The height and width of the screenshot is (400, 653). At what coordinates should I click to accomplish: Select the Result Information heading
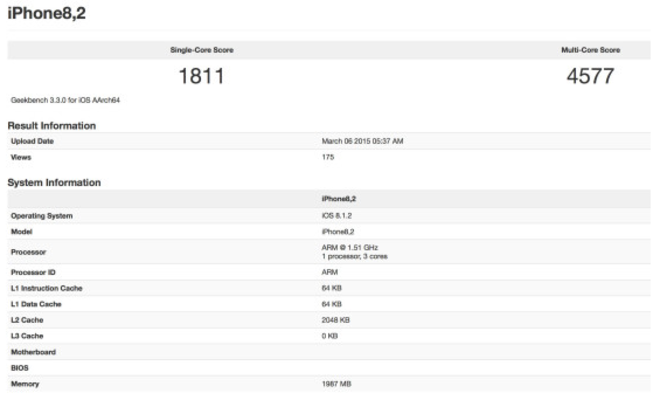click(x=52, y=126)
